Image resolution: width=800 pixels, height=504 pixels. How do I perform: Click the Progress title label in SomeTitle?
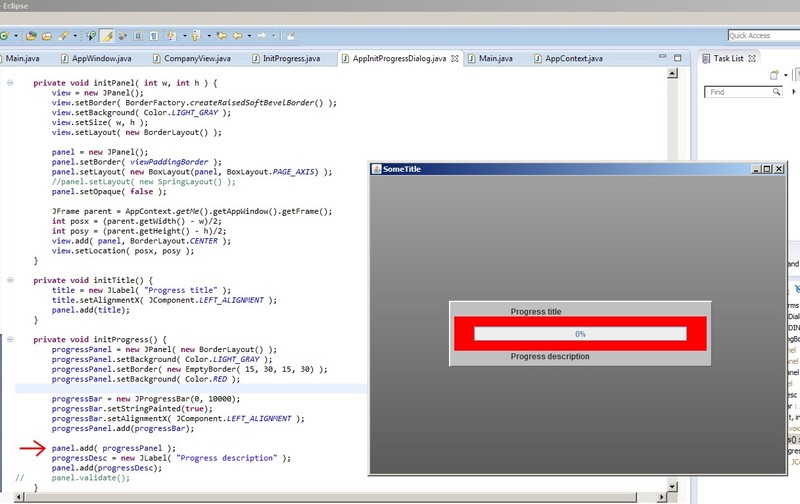[x=536, y=311]
